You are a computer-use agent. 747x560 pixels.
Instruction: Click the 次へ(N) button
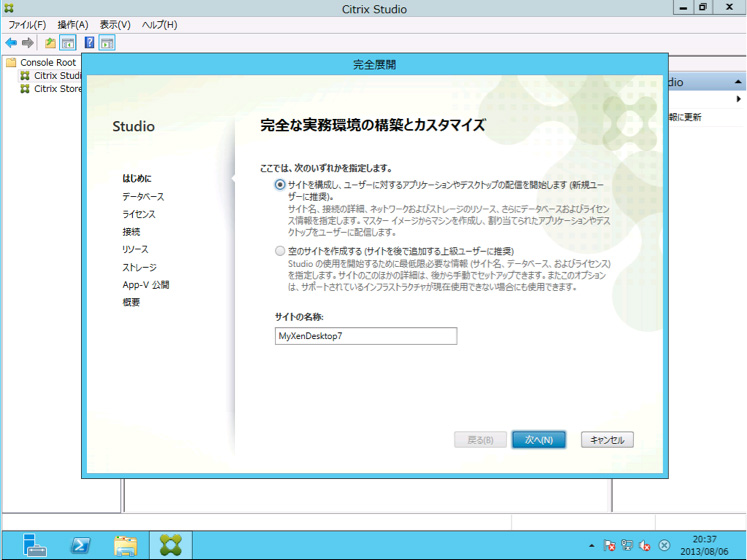point(539,440)
